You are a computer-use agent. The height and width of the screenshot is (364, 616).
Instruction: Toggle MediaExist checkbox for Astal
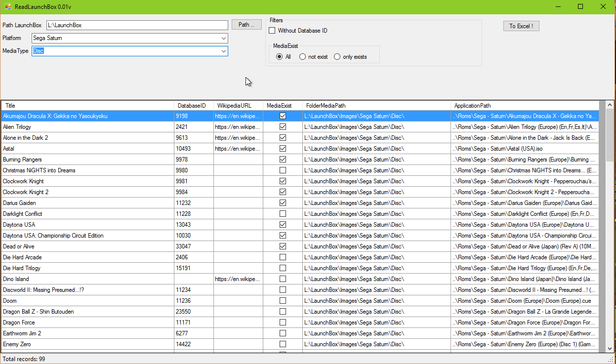[283, 149]
